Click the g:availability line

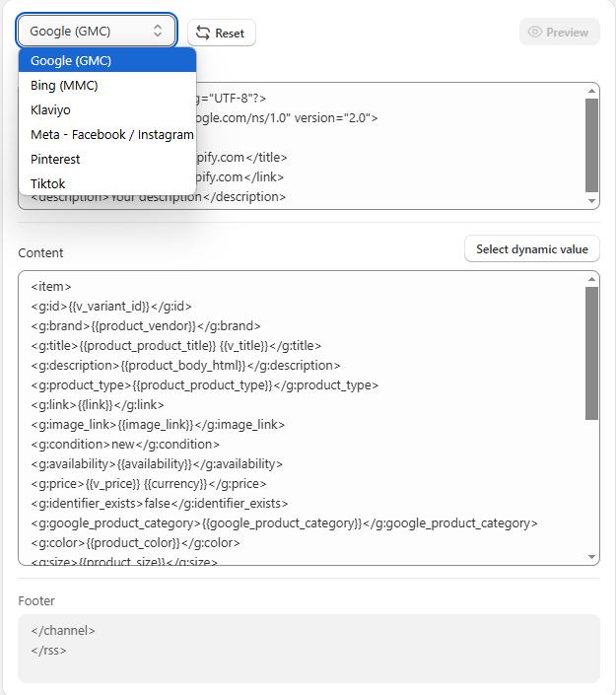(x=157, y=464)
